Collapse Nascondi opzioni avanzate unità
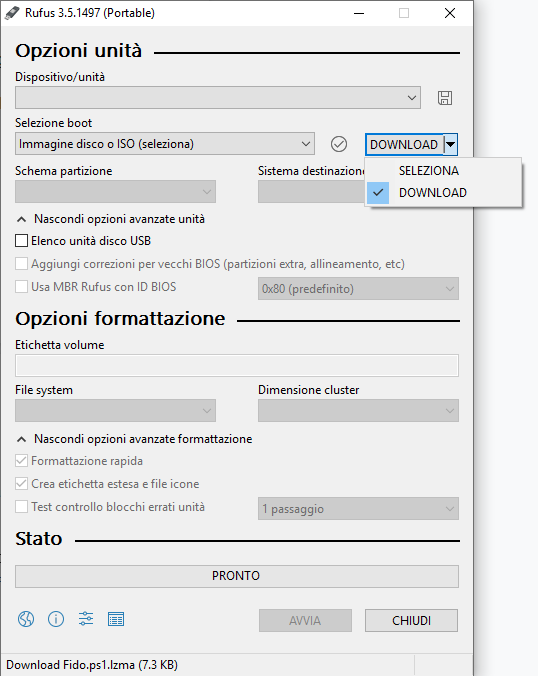Image resolution: width=538 pixels, height=676 pixels. [x=110, y=219]
